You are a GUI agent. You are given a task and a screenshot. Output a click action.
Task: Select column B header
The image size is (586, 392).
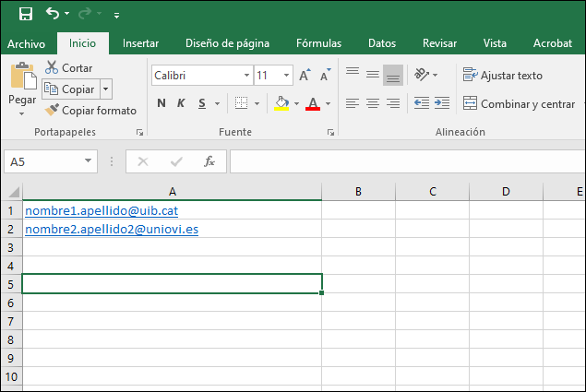click(358, 191)
